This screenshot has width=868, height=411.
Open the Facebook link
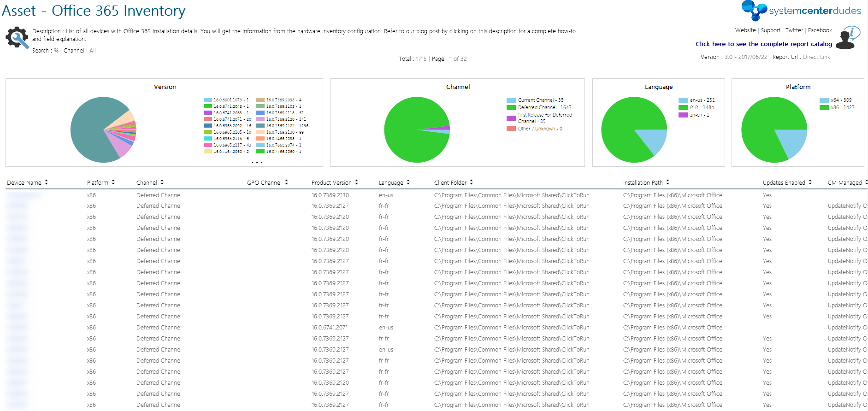820,30
